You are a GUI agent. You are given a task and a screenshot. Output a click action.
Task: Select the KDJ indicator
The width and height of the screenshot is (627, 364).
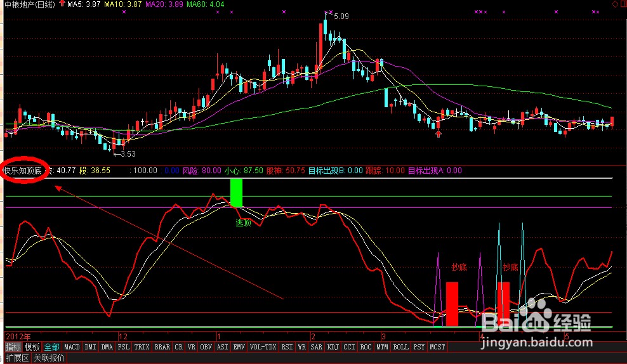coord(333,347)
